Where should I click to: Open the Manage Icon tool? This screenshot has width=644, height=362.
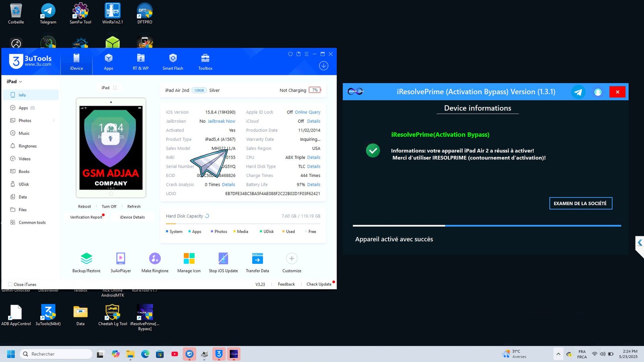pyautogui.click(x=189, y=263)
